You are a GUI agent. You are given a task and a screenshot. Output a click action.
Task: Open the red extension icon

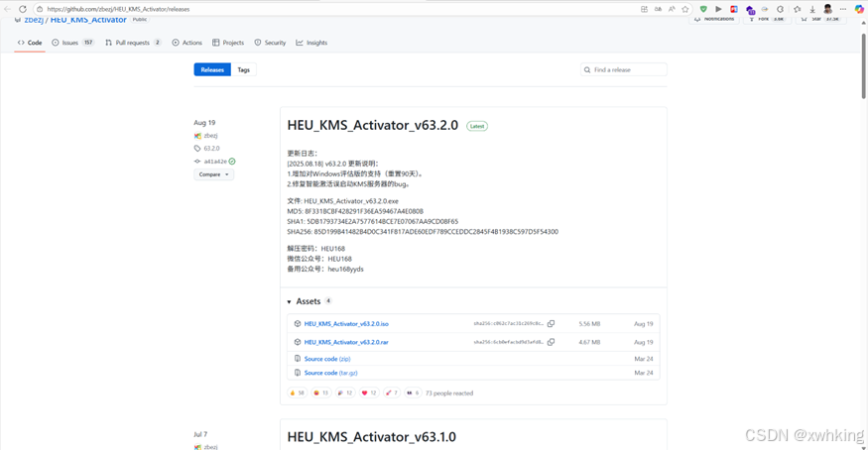(733, 9)
